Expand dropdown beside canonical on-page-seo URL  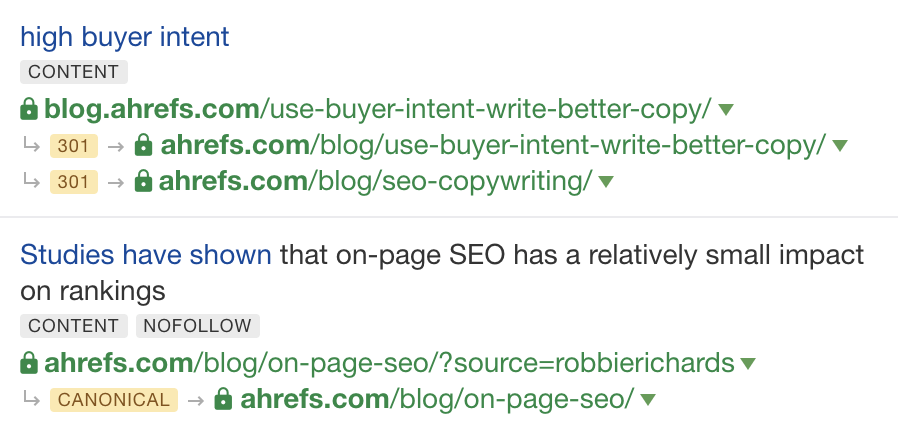[648, 400]
